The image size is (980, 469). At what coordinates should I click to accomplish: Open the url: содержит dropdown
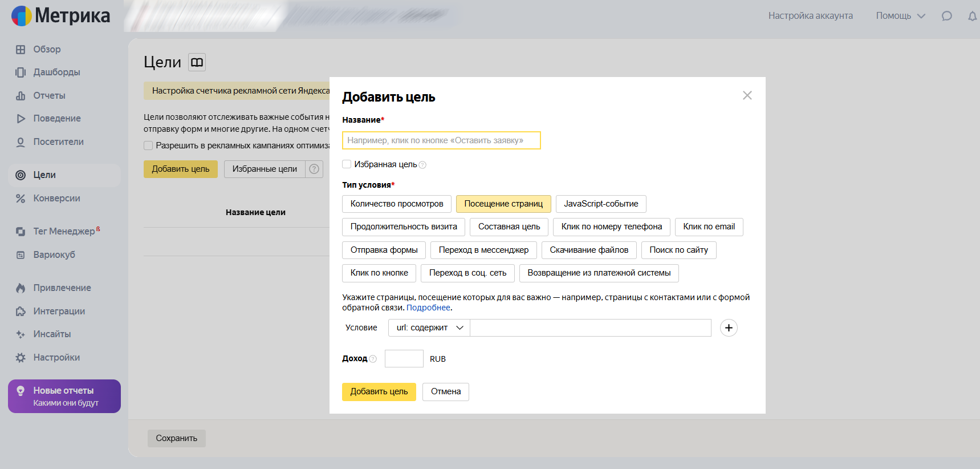pos(429,328)
